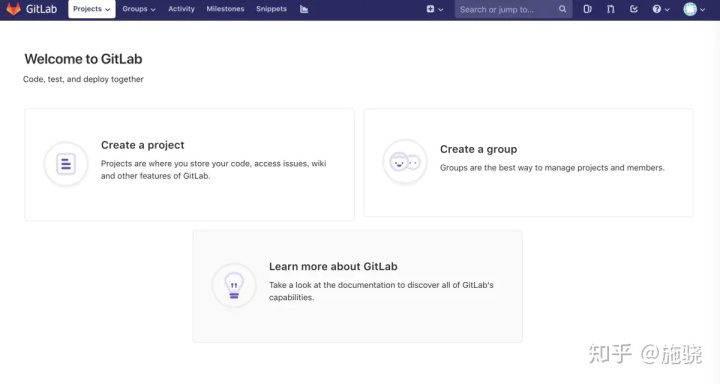Go to the Activity page
Image resolution: width=720 pixels, height=384 pixels.
click(x=181, y=9)
